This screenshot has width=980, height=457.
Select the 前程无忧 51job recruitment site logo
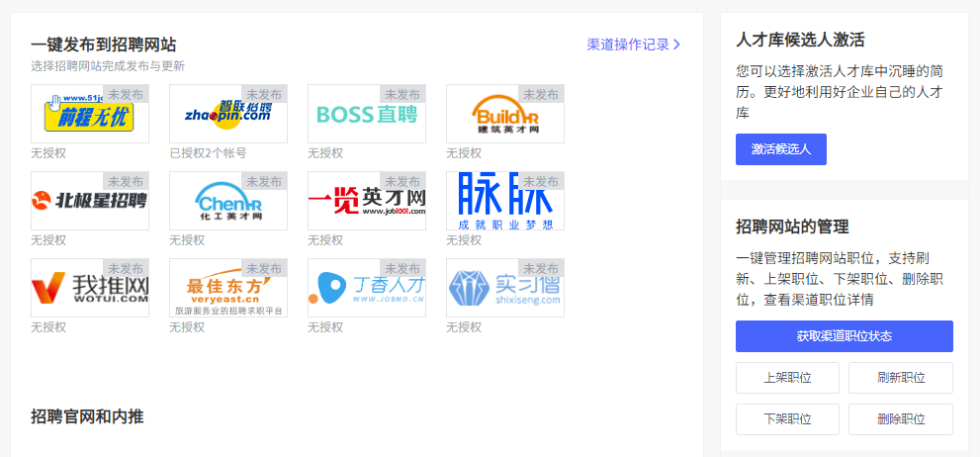point(90,114)
